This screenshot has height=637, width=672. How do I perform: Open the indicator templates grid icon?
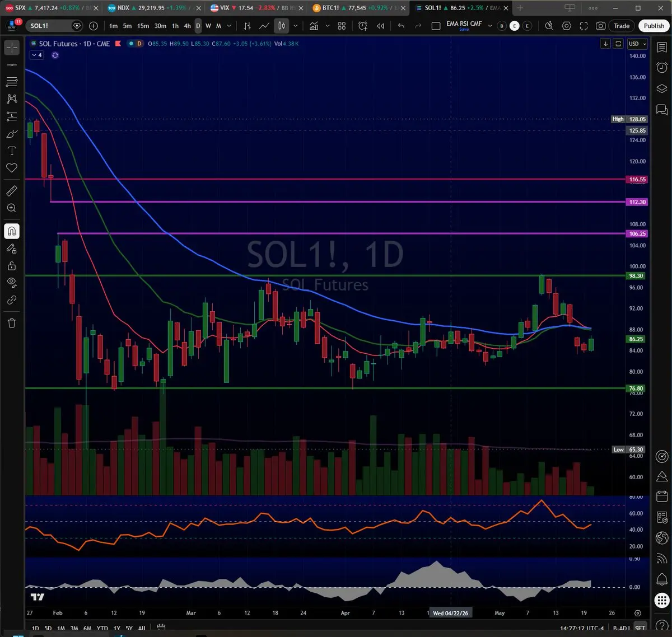coord(342,26)
